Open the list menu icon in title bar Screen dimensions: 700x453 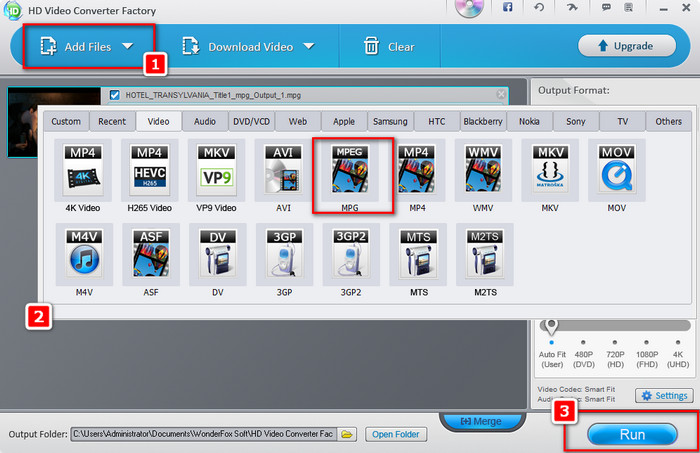629,7
